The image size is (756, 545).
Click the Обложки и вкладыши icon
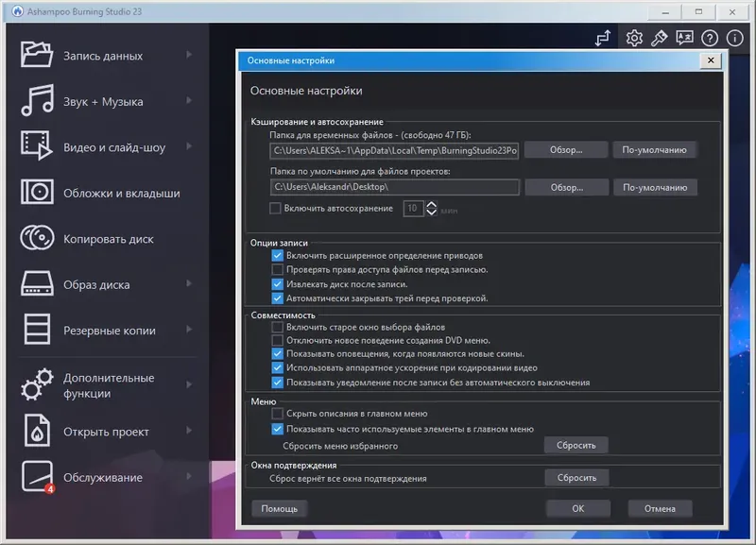[x=37, y=192]
